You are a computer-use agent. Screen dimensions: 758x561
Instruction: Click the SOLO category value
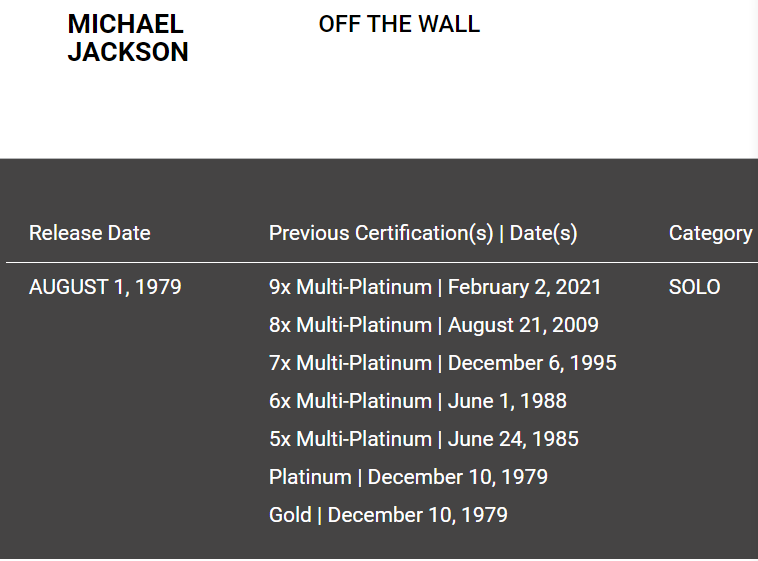click(x=694, y=287)
